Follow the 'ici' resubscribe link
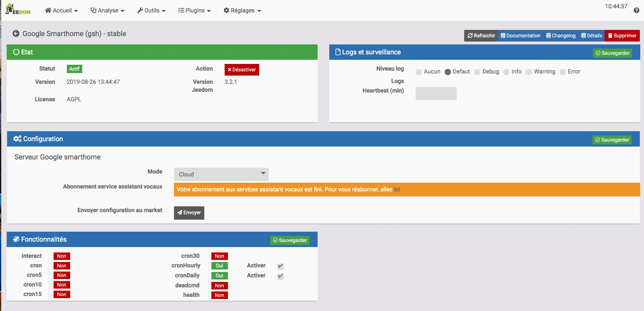 (397, 189)
